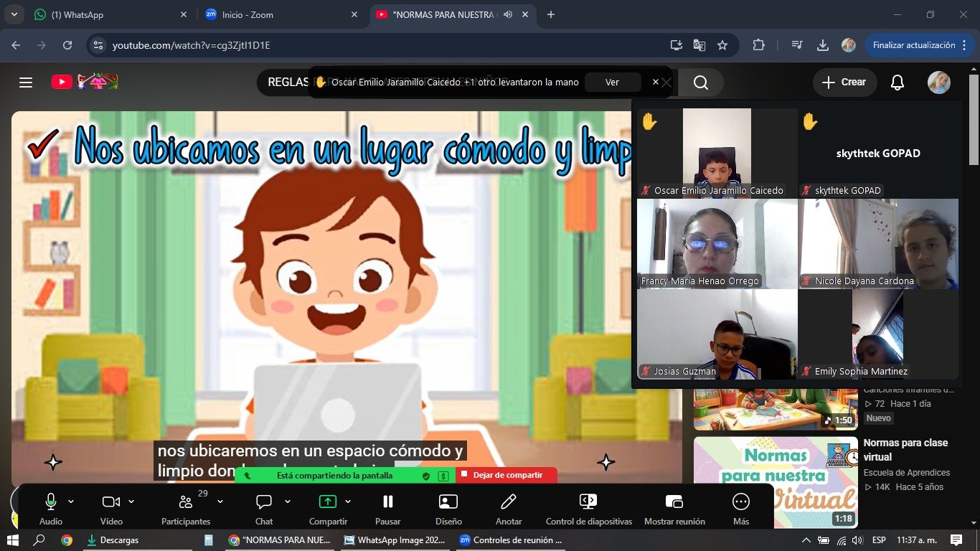
Task: Open a new browser tab
Action: click(x=551, y=14)
